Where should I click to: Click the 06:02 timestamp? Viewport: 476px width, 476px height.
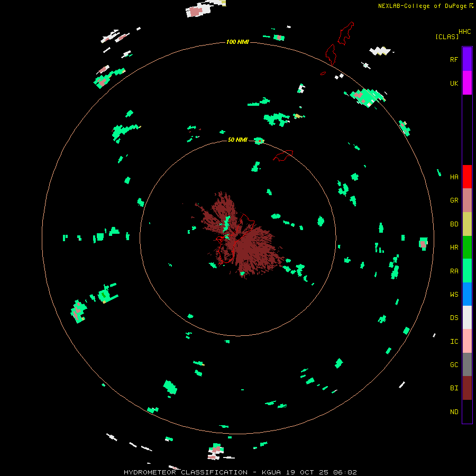click(344, 472)
